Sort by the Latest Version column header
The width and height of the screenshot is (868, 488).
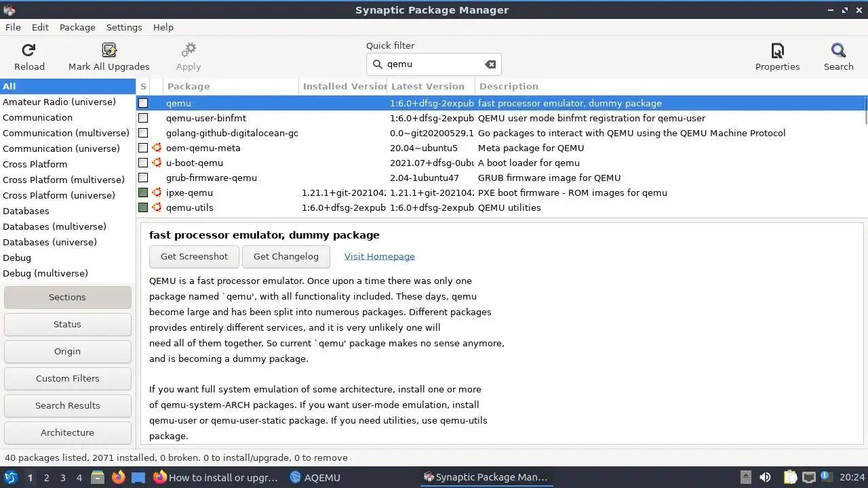[x=431, y=86]
